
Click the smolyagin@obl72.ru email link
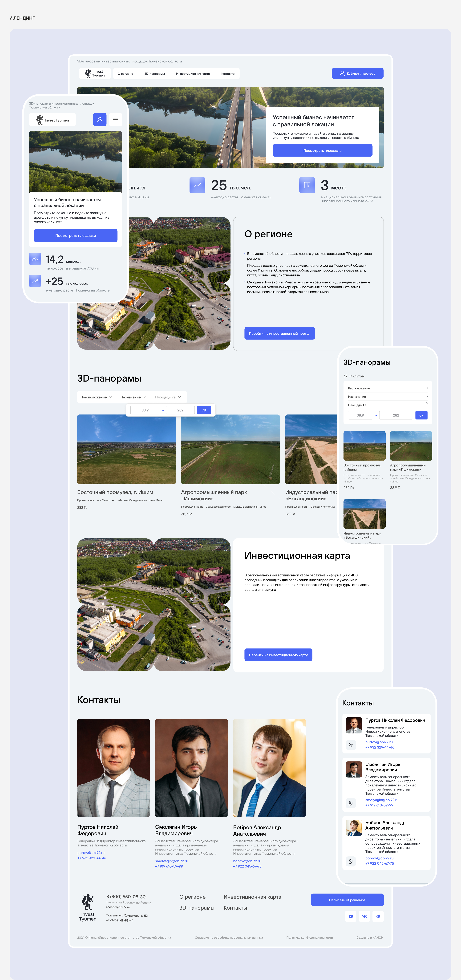pos(172,861)
